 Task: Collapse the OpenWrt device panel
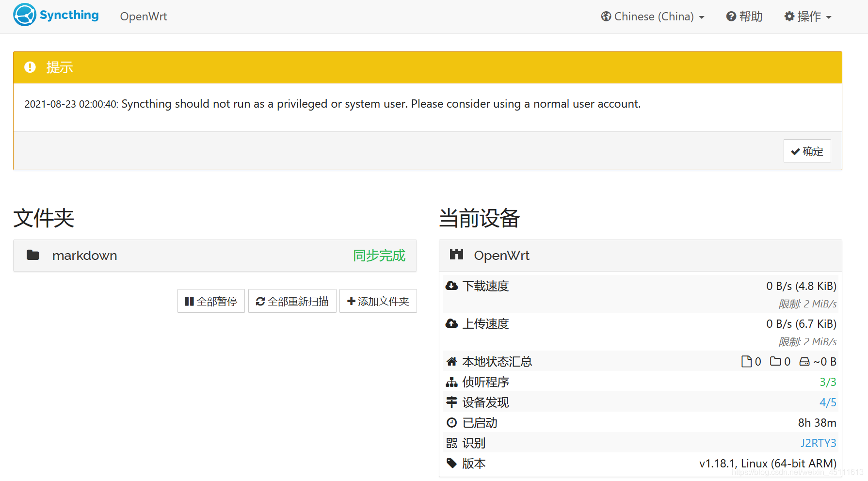click(x=641, y=256)
